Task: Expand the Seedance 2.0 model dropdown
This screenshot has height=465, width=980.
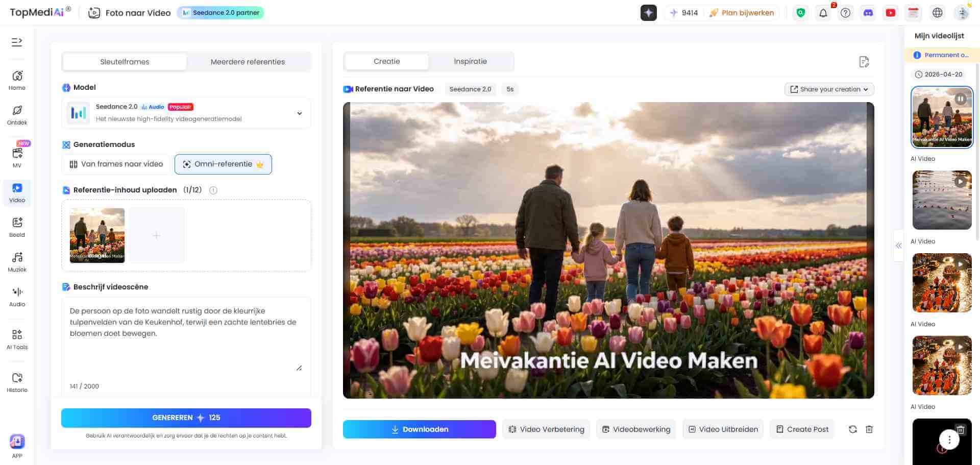Action: pos(299,113)
